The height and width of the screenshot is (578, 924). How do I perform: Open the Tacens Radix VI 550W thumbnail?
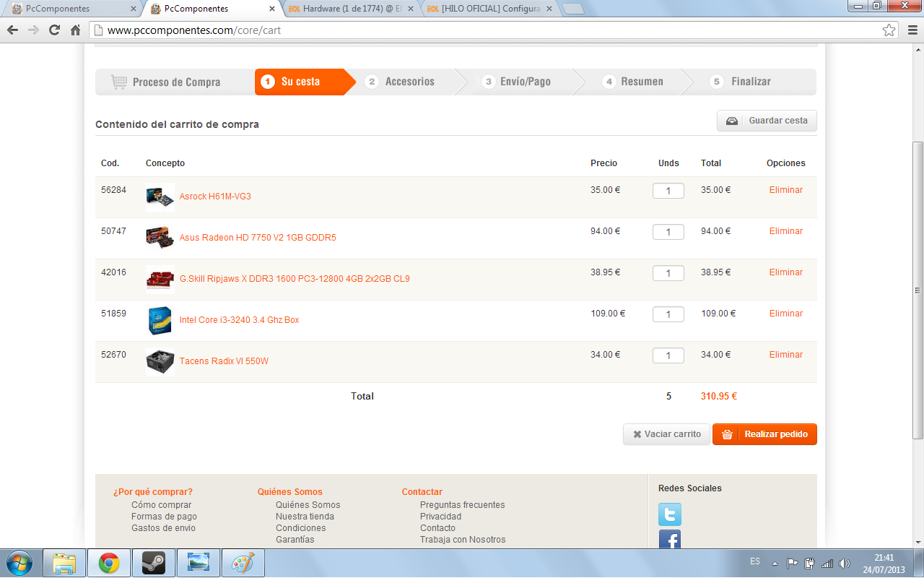tap(160, 361)
